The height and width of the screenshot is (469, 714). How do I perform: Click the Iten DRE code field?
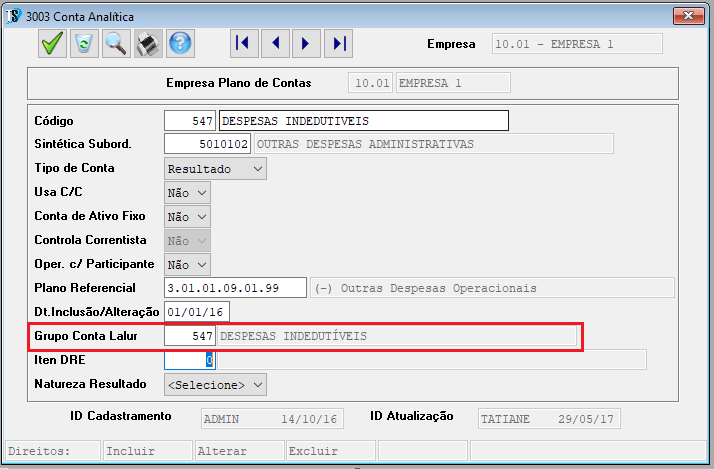pos(190,360)
